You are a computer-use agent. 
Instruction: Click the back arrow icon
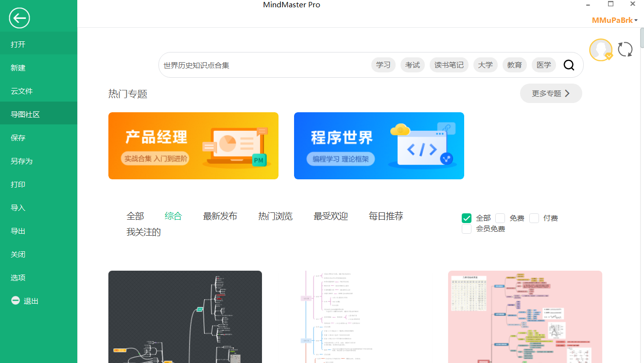click(19, 18)
